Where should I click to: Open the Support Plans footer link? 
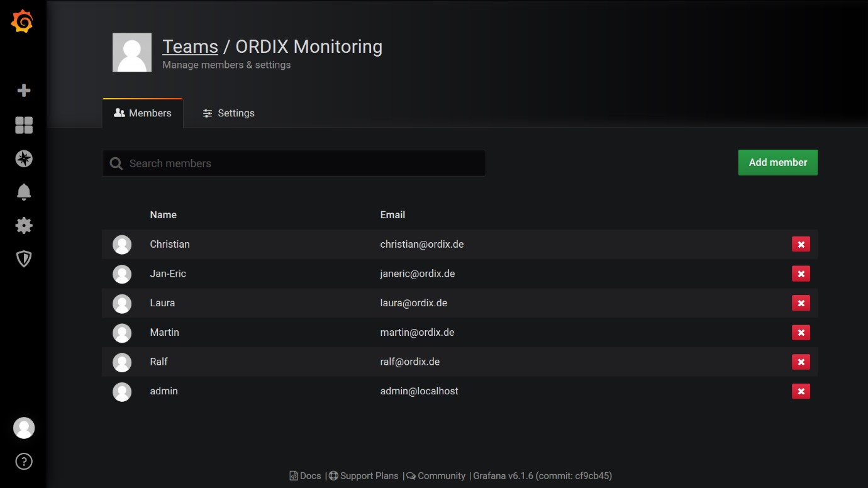364,476
